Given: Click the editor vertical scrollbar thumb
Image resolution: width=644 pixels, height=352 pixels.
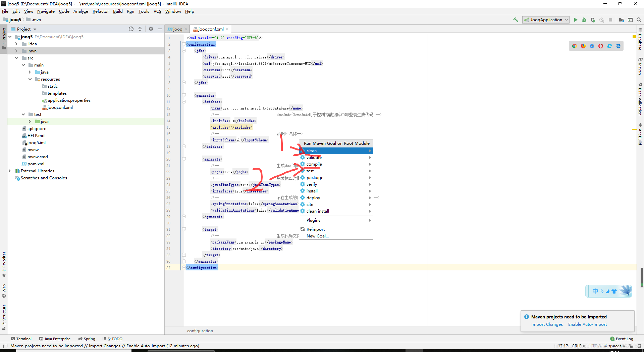Looking at the screenshot, I should point(642,277).
